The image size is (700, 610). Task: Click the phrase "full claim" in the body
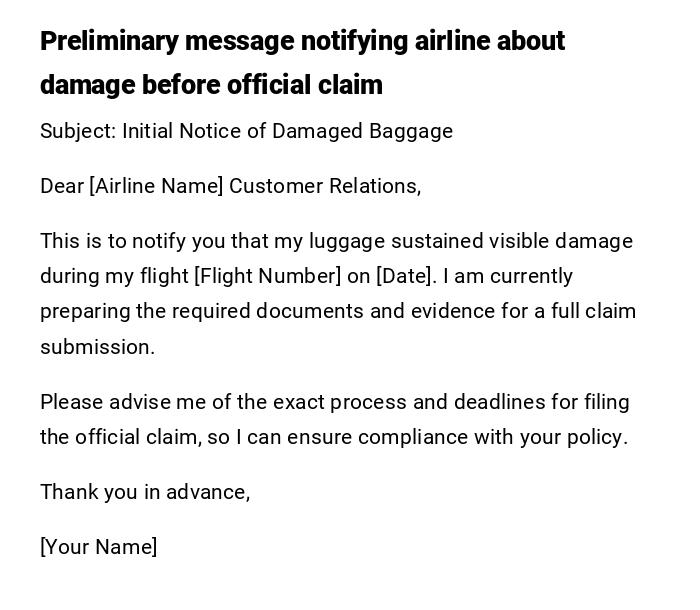click(590, 311)
